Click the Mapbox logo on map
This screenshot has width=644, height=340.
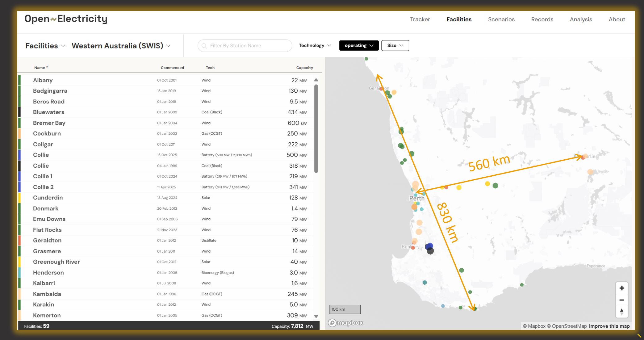tap(345, 323)
